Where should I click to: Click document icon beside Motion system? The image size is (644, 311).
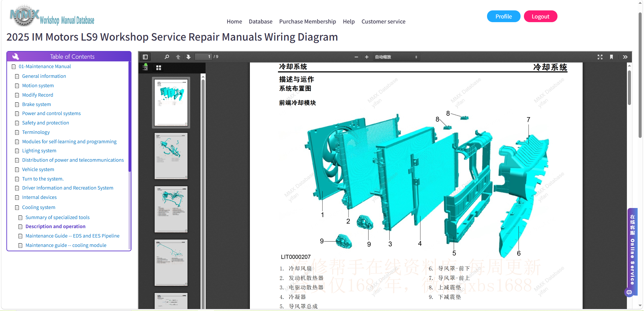(17, 86)
